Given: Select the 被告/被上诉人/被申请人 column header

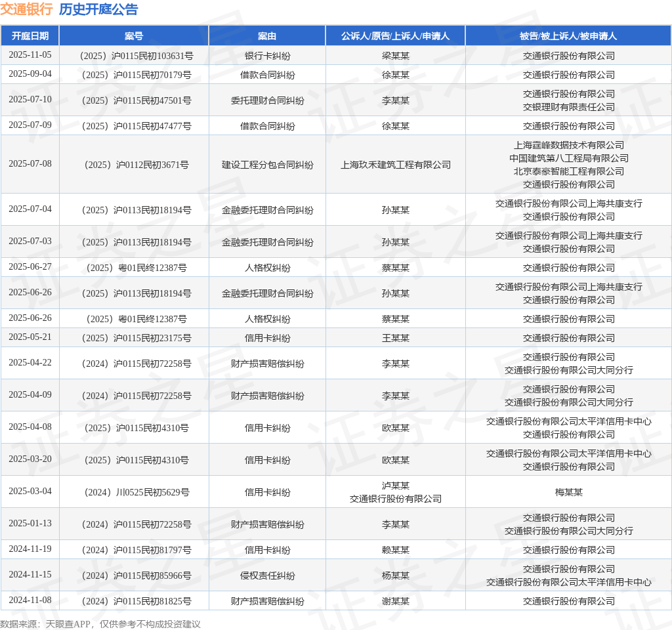Looking at the screenshot, I should [568, 36].
